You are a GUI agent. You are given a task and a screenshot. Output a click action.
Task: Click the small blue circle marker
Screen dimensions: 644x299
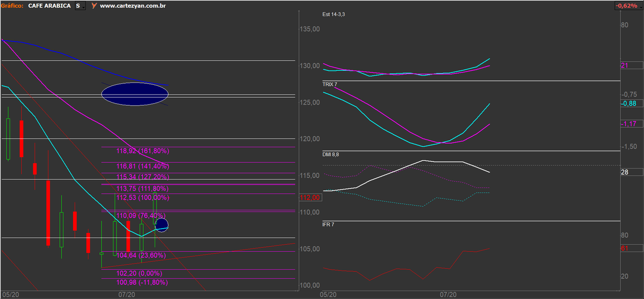162,225
